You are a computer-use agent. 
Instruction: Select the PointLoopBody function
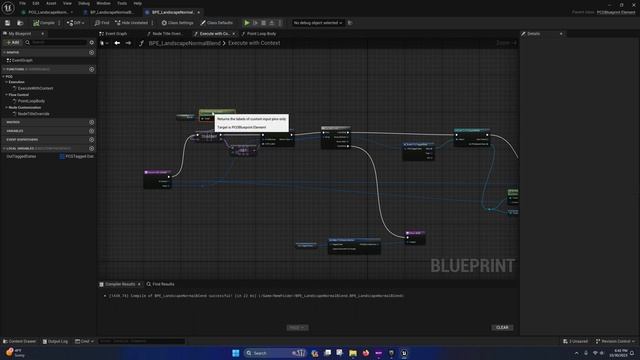point(31,101)
